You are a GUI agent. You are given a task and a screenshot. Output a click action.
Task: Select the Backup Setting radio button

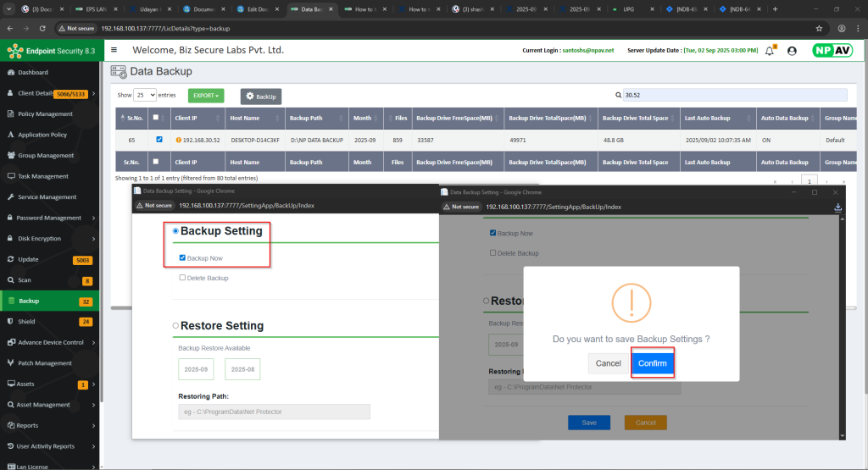[x=175, y=231]
